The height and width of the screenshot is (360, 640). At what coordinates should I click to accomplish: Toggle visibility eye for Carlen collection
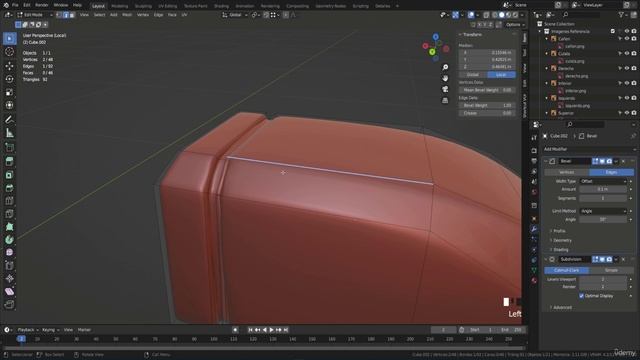coord(627,39)
